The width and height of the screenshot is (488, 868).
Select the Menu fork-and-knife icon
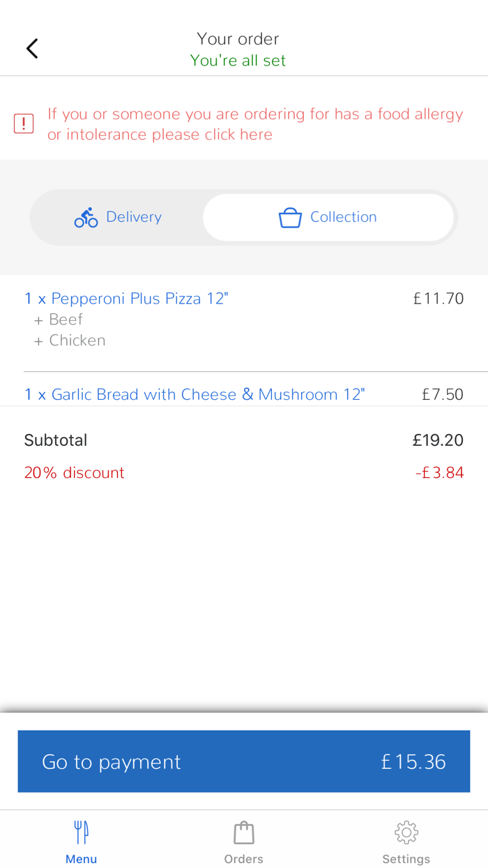[x=81, y=832]
